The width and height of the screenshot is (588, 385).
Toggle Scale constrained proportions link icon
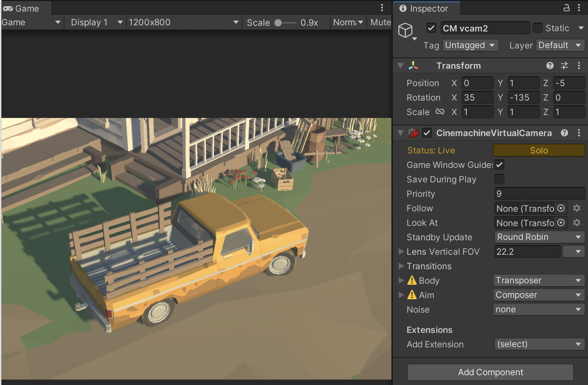pos(440,112)
